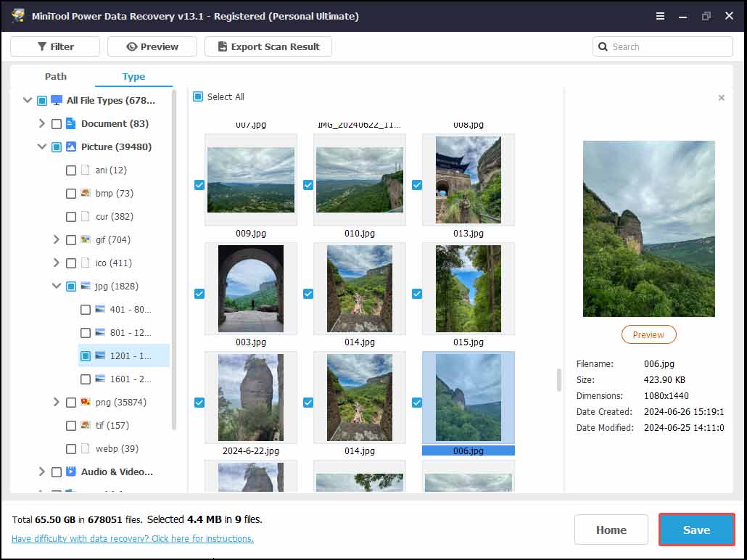The width and height of the screenshot is (747, 560).
Task: Check the webp (39) checkbox
Action: [x=70, y=449]
